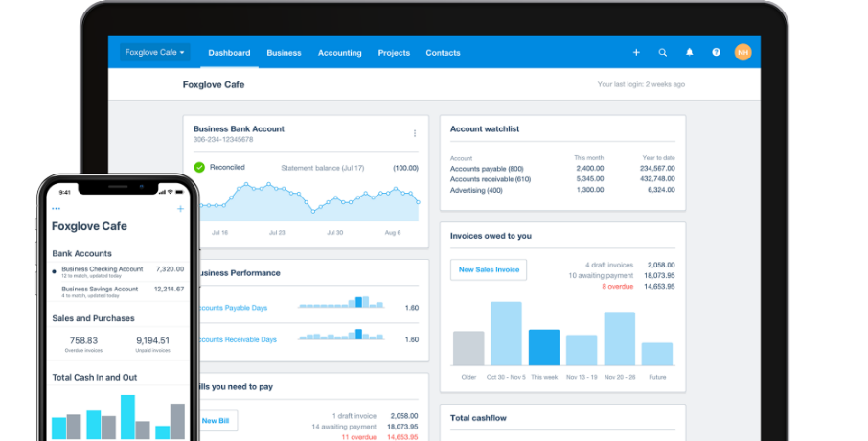The height and width of the screenshot is (441, 868).
Task: Tap Business Checking Account on the phone
Action: pos(102,269)
